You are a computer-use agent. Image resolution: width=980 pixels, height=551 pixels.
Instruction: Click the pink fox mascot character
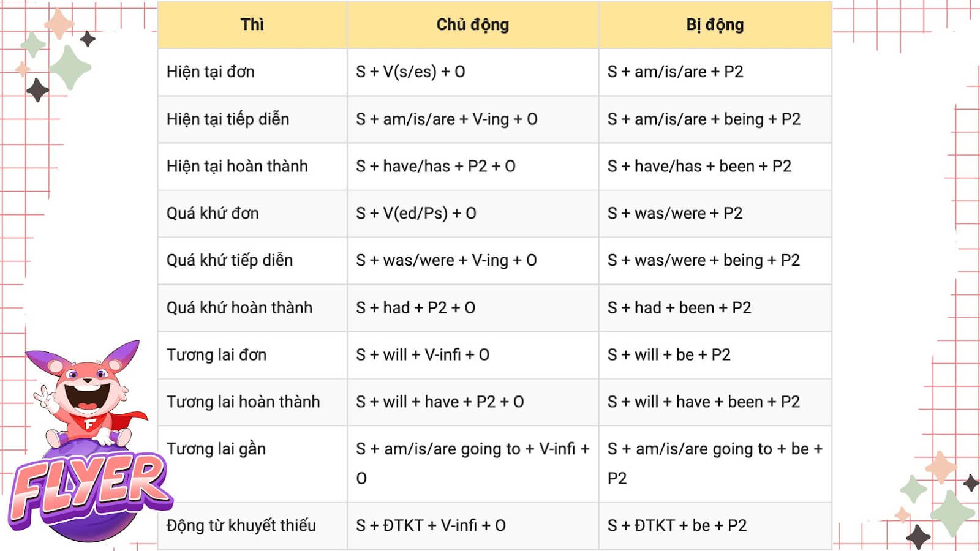(88, 392)
